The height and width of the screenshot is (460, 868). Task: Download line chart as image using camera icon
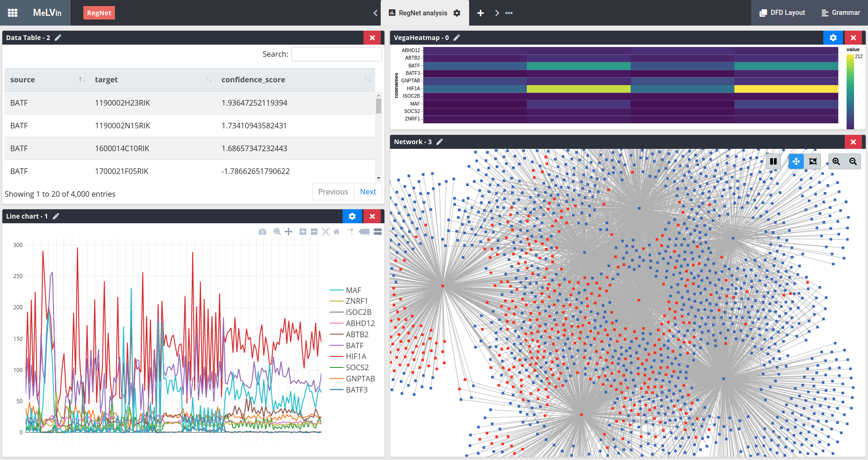pos(262,232)
